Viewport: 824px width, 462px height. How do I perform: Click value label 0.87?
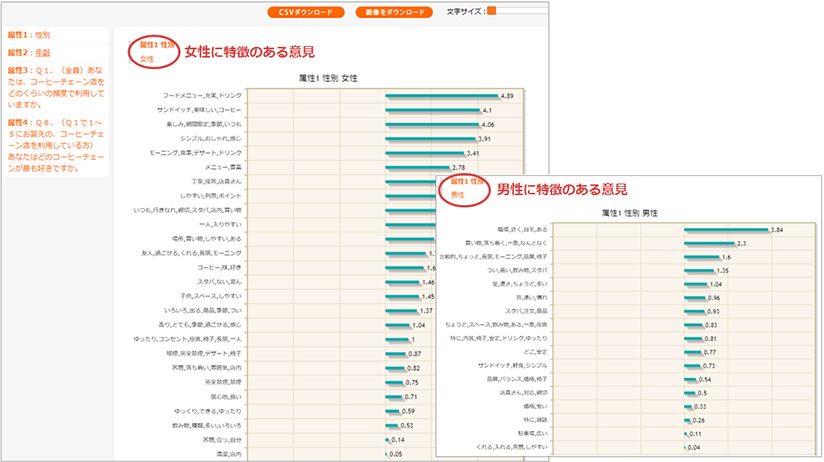pos(415,354)
